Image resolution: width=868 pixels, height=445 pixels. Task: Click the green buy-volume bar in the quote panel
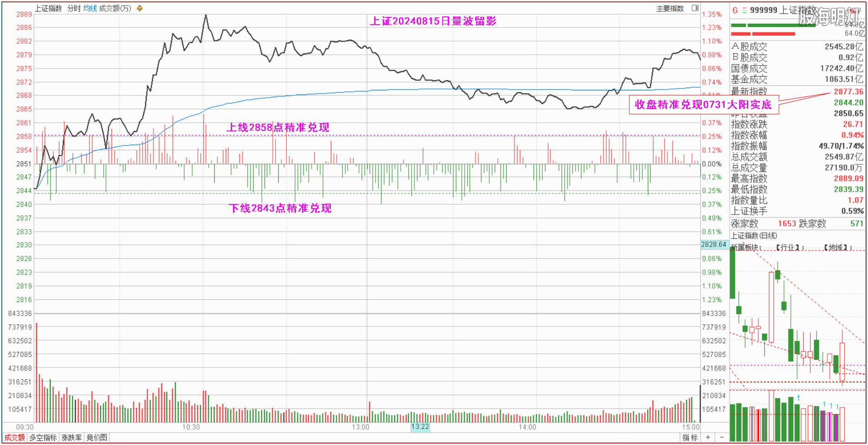773,26
